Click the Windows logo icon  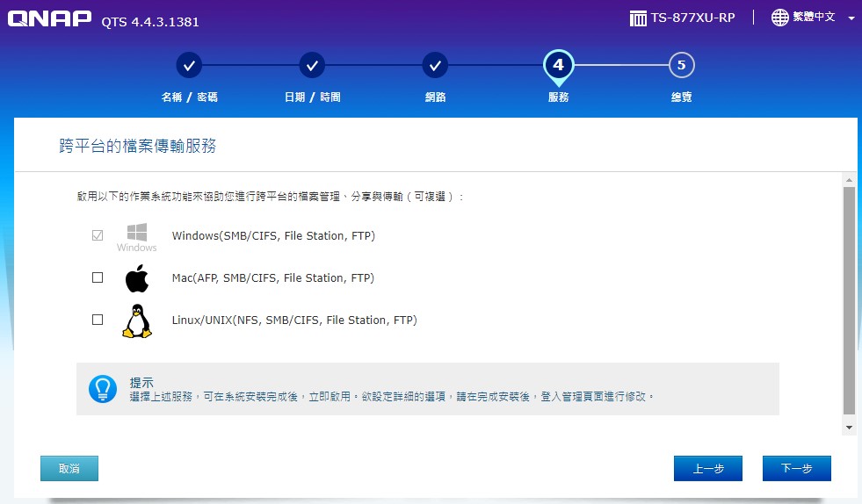tap(136, 233)
